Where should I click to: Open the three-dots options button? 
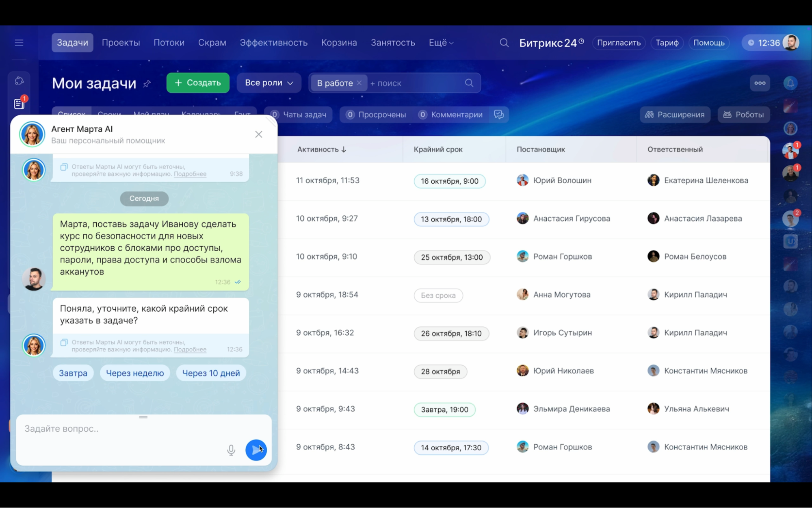pos(760,83)
